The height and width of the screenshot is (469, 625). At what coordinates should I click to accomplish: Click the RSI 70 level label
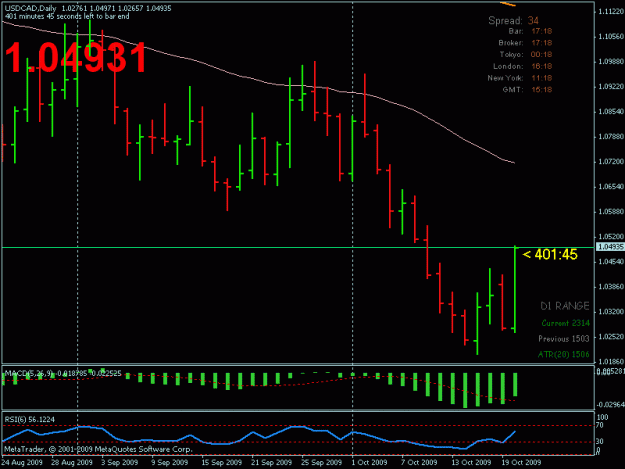click(x=599, y=426)
